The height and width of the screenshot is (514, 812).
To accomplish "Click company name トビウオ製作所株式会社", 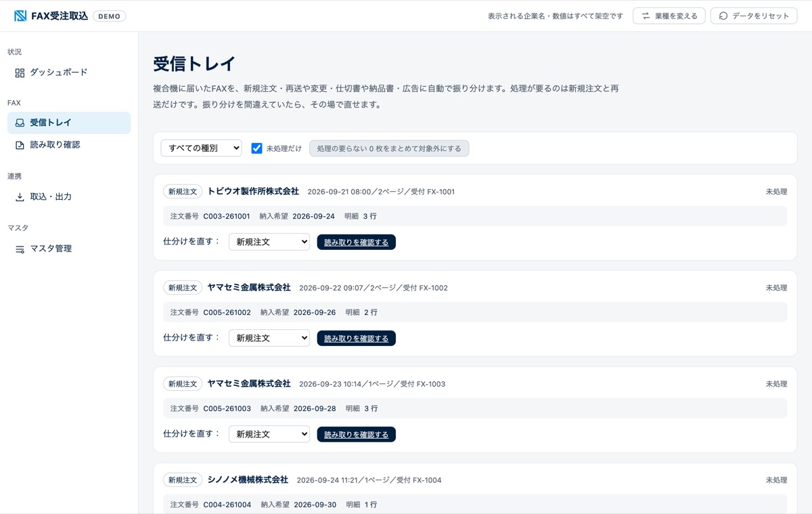I will (x=253, y=192).
